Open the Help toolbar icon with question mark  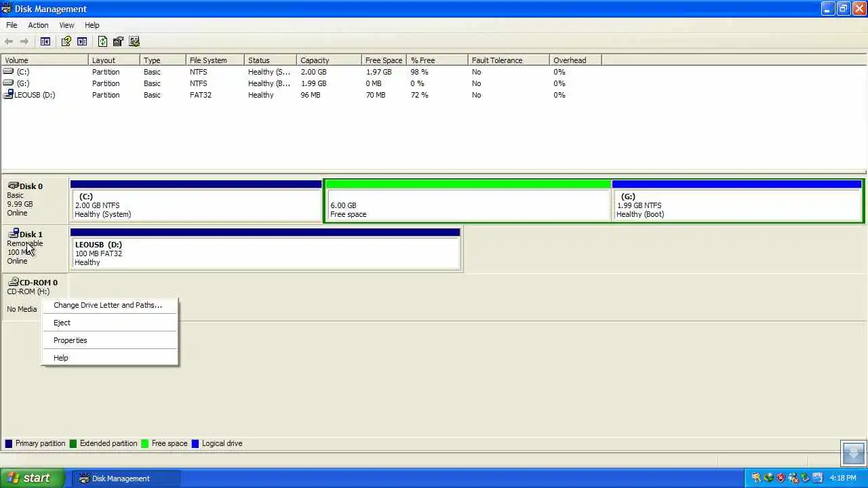[x=66, y=41]
